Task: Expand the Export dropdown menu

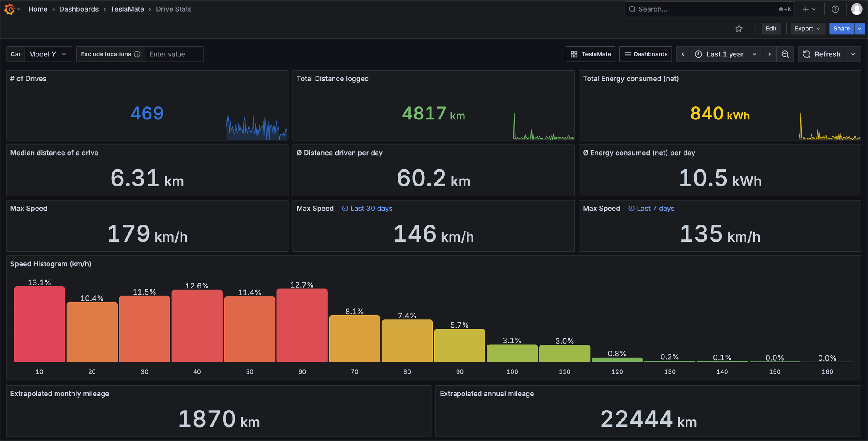Action: (x=807, y=29)
